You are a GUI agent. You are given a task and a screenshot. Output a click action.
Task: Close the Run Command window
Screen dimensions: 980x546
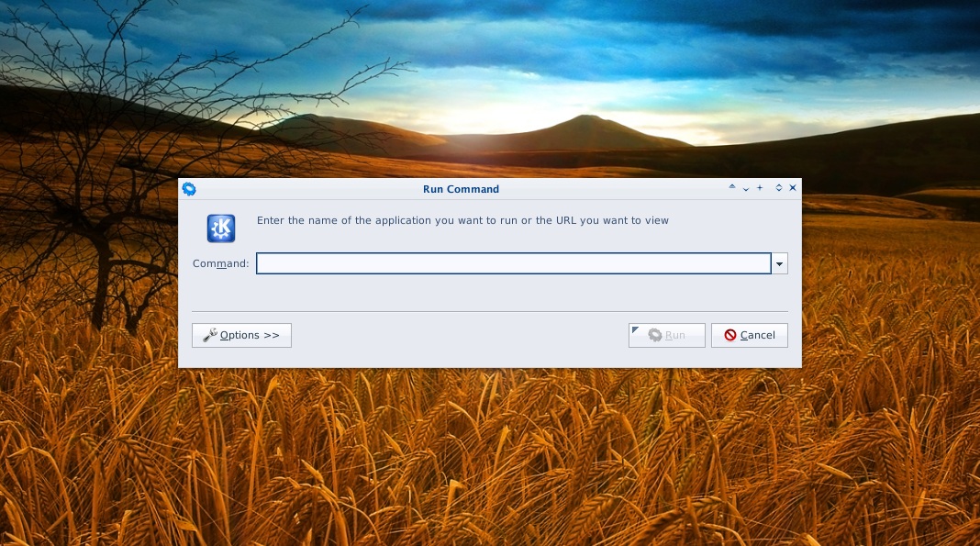click(793, 187)
